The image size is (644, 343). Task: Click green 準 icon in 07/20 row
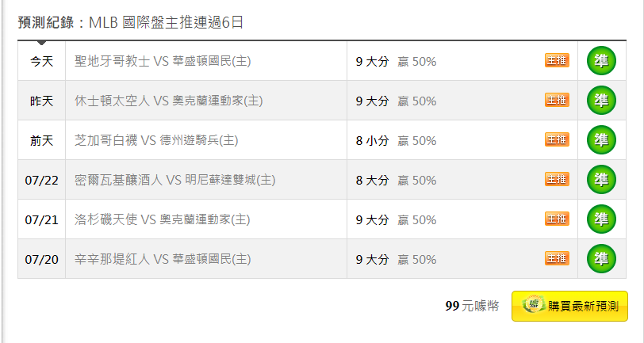click(x=601, y=258)
